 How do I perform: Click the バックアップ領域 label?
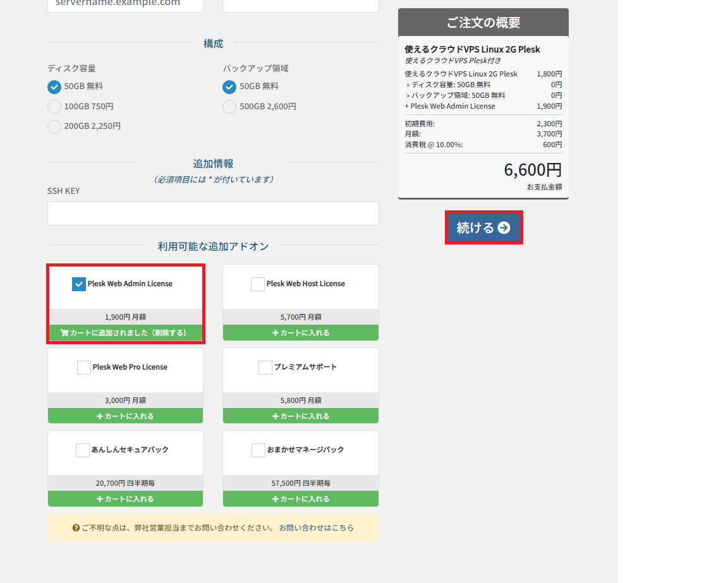click(256, 68)
